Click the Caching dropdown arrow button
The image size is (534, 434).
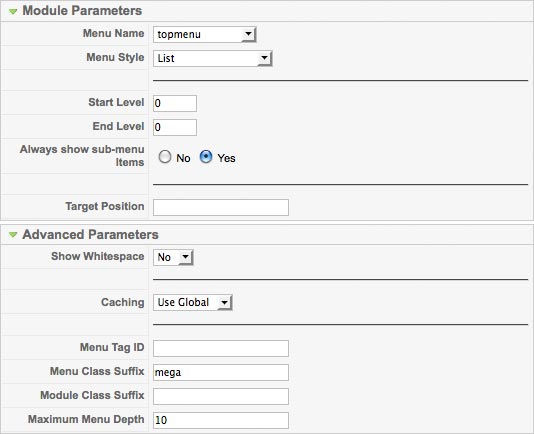pos(224,303)
